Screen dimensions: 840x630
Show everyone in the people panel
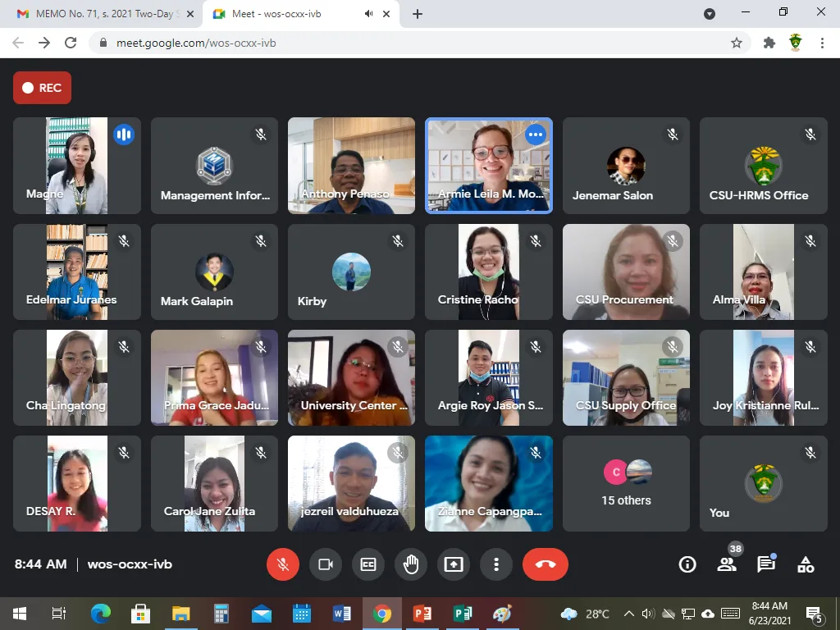727,564
